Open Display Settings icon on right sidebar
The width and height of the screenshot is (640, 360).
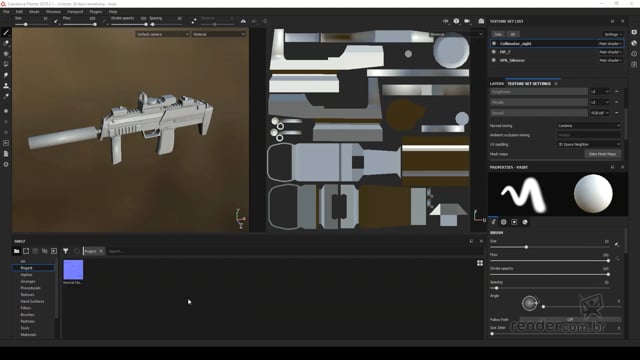tap(634, 32)
